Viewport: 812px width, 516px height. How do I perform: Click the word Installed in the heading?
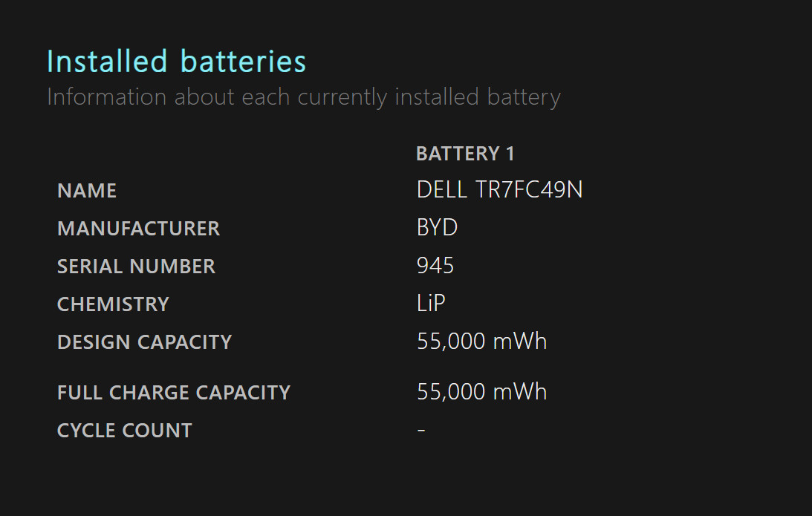[x=107, y=62]
